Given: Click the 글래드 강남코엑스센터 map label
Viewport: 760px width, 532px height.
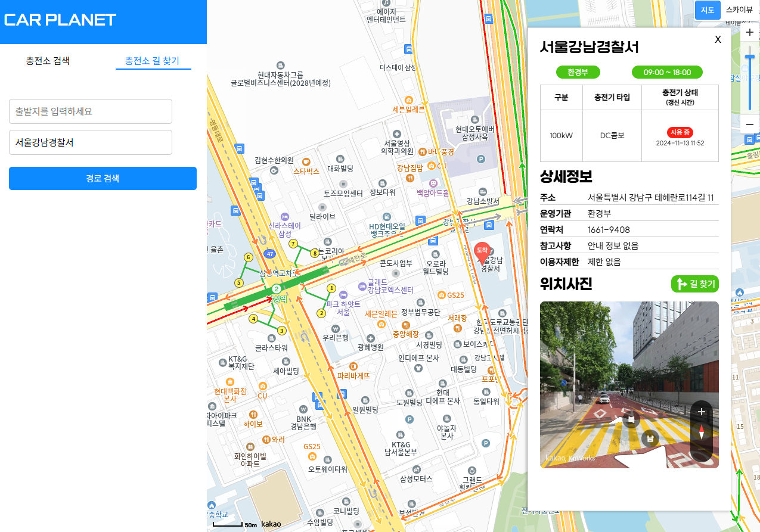Looking at the screenshot, I should click(x=390, y=286).
